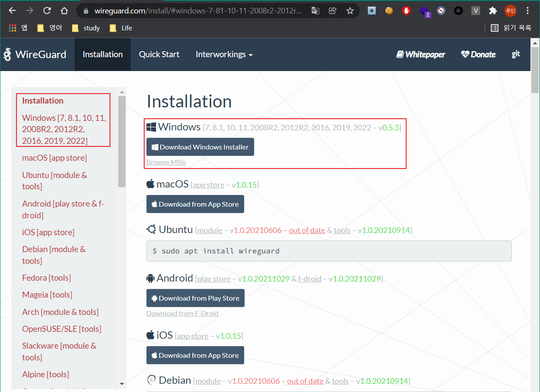This screenshot has width=540, height=392.
Task: Click the Donate link in navbar
Action: click(478, 55)
